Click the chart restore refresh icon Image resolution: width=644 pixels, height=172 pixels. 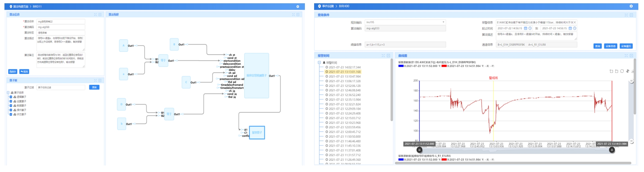tap(622, 71)
